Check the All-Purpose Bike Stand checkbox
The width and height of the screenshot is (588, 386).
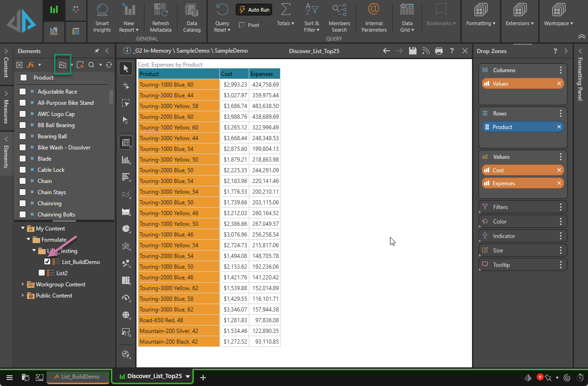(x=22, y=103)
